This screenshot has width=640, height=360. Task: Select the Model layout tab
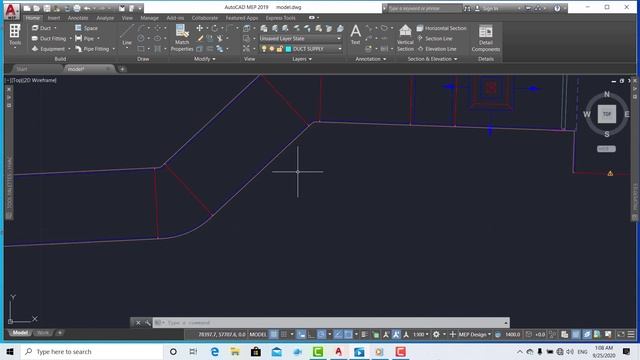(x=20, y=333)
